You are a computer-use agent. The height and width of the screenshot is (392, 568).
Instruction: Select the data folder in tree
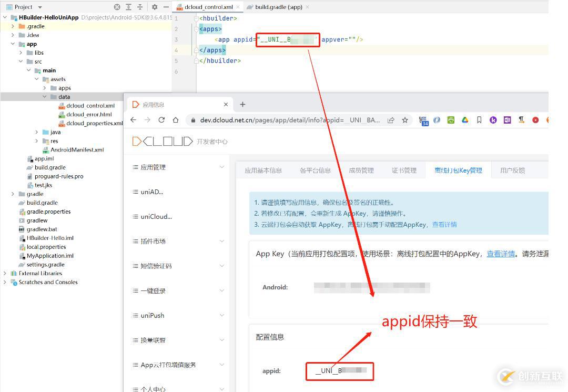[x=64, y=97]
